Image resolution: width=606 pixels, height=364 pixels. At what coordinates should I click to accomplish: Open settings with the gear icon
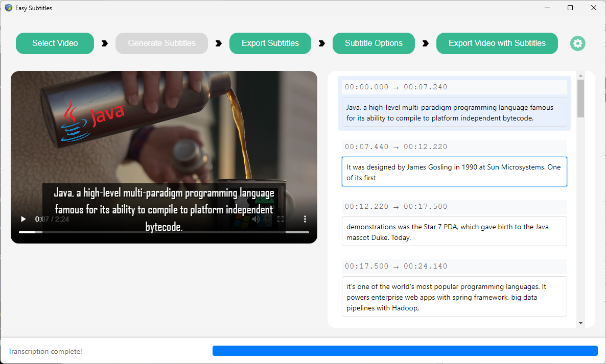click(x=577, y=43)
